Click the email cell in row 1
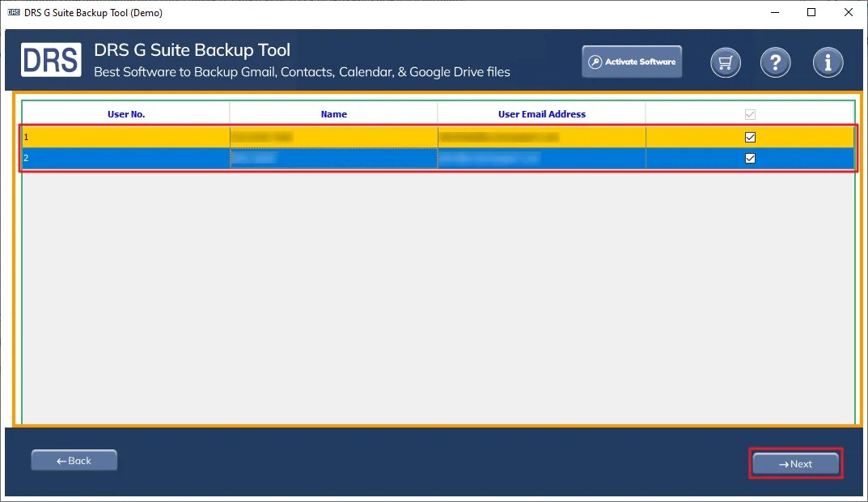868x502 pixels. [x=541, y=137]
